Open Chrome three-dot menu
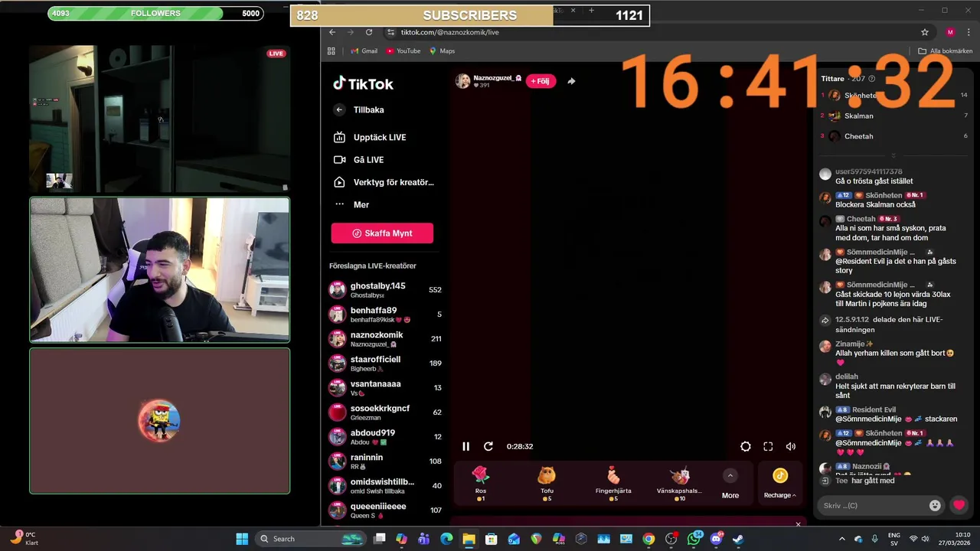This screenshot has width=980, height=551. coord(969,32)
